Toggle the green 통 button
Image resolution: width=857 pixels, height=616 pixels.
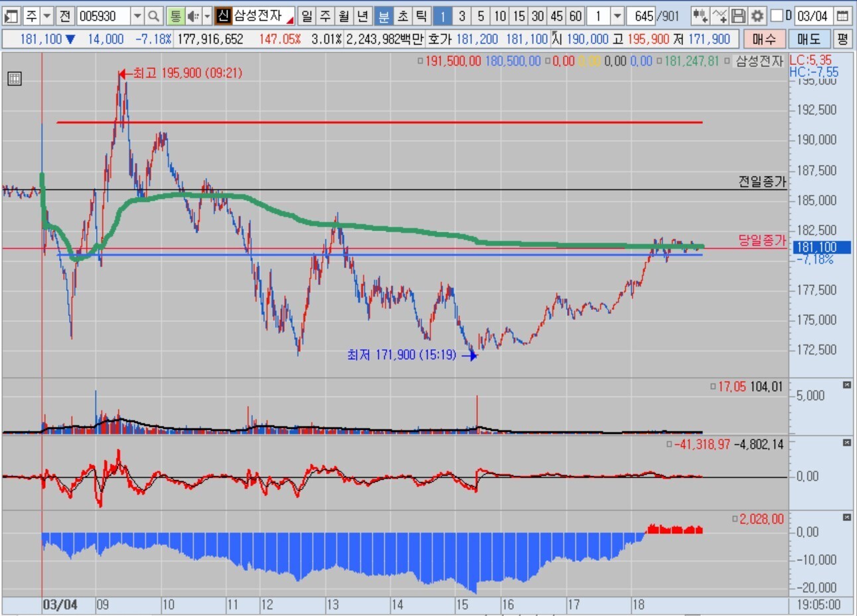pos(175,16)
